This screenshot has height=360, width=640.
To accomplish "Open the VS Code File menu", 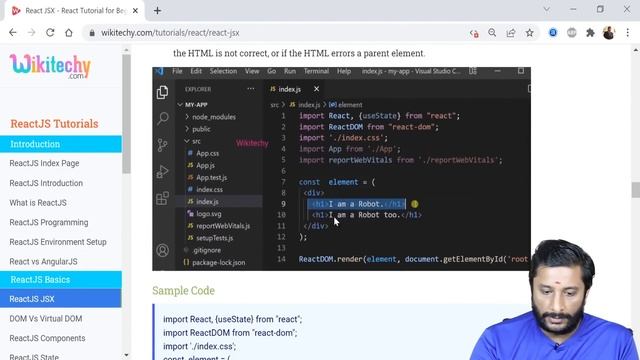I will (x=177, y=71).
